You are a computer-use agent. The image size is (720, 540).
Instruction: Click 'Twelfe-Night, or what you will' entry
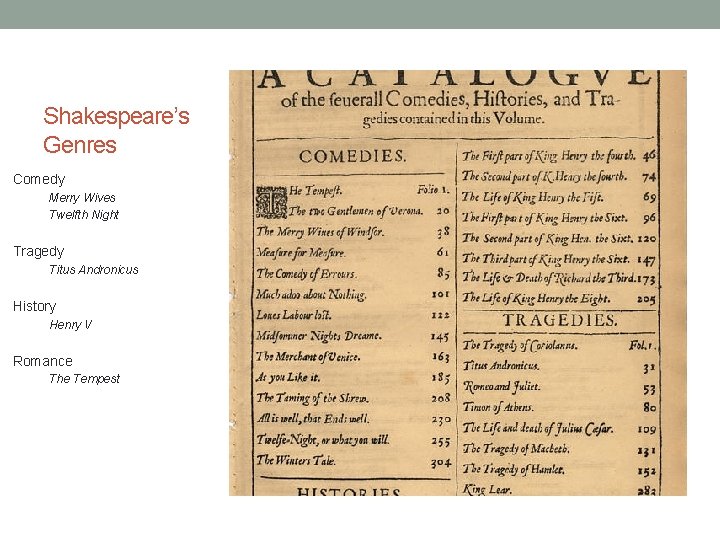click(323, 440)
